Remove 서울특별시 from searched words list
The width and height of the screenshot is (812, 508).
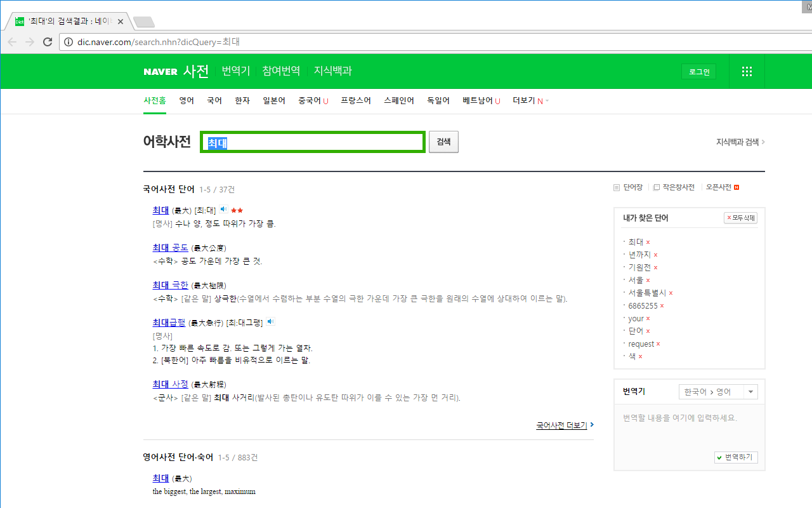click(671, 293)
